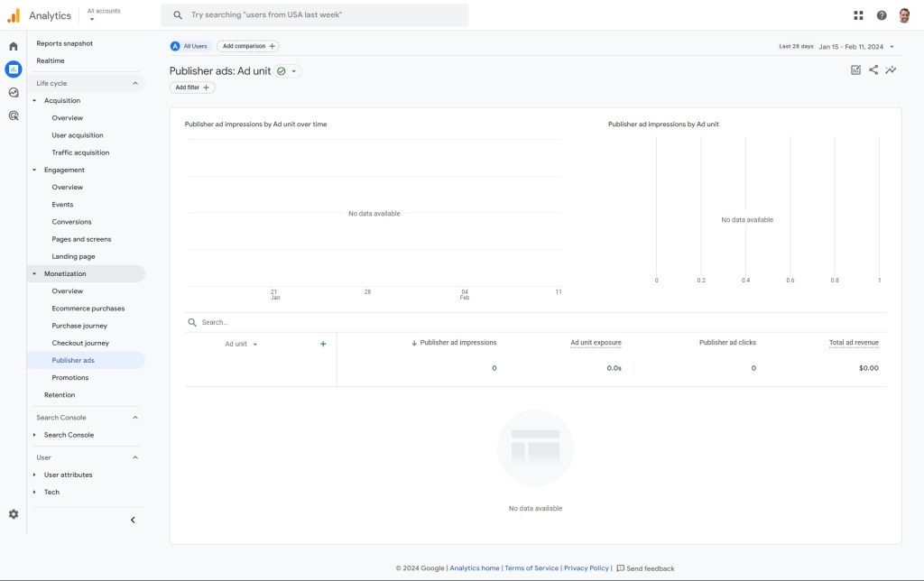Screen dimensions: 924x581
Task: Open Privacy Policy link
Action: click(587, 568)
